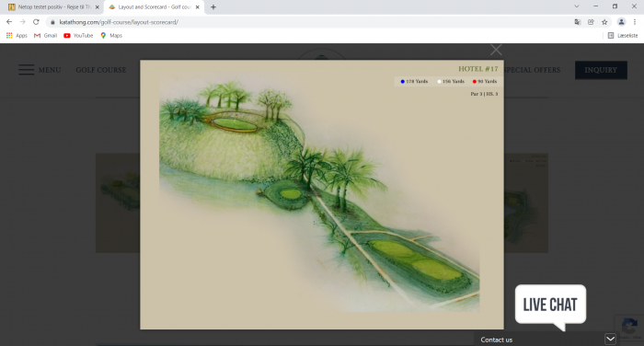Open the translate page icon

point(578,22)
